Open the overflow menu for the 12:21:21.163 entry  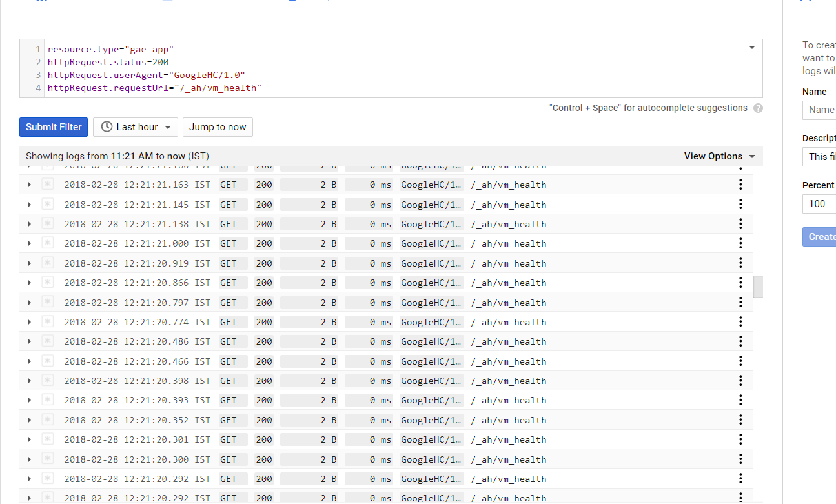pyautogui.click(x=740, y=185)
